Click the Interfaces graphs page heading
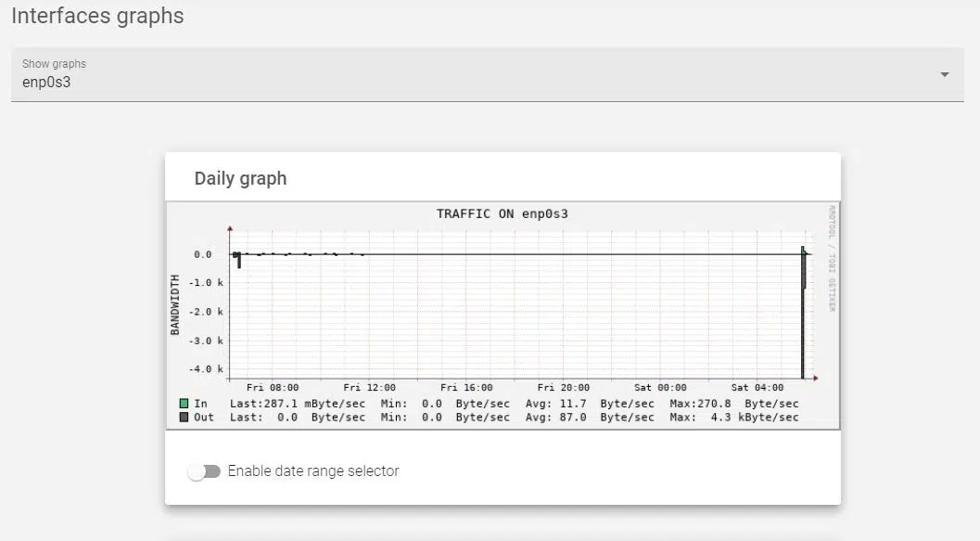Screen dimensions: 980x541 (97, 16)
